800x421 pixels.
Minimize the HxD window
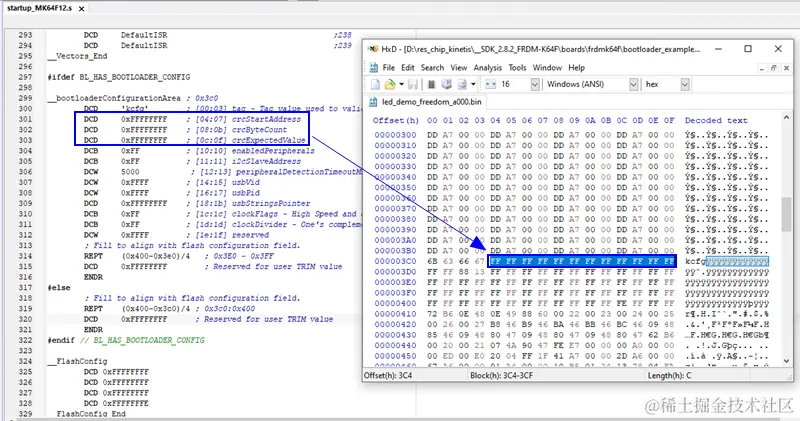point(718,49)
